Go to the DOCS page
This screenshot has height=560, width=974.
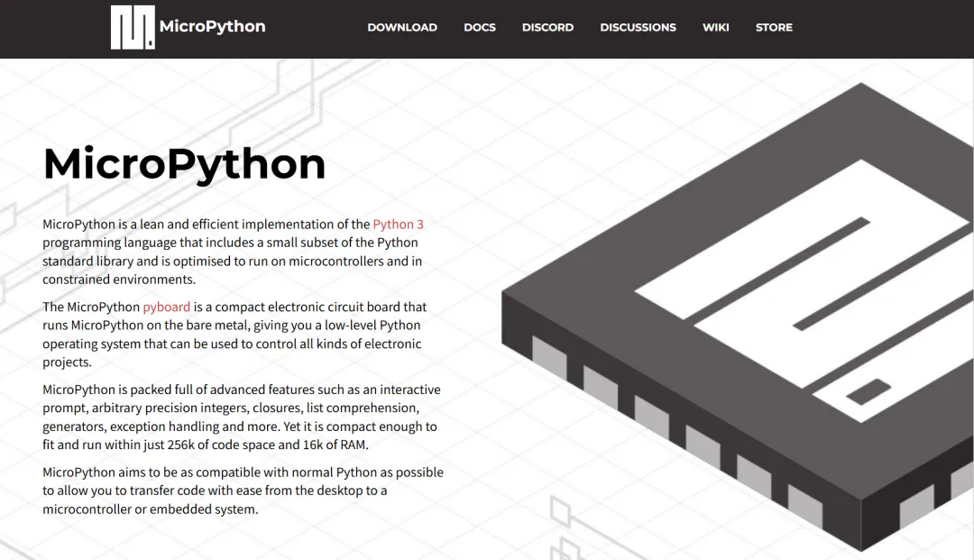click(x=480, y=27)
